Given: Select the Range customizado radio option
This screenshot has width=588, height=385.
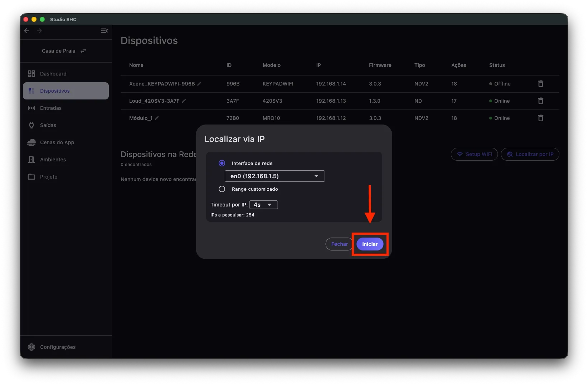Looking at the screenshot, I should [222, 189].
